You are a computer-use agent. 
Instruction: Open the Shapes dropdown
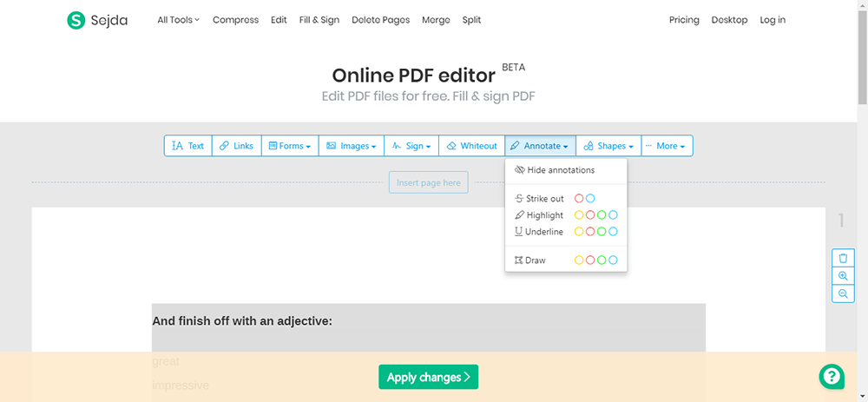coord(608,146)
